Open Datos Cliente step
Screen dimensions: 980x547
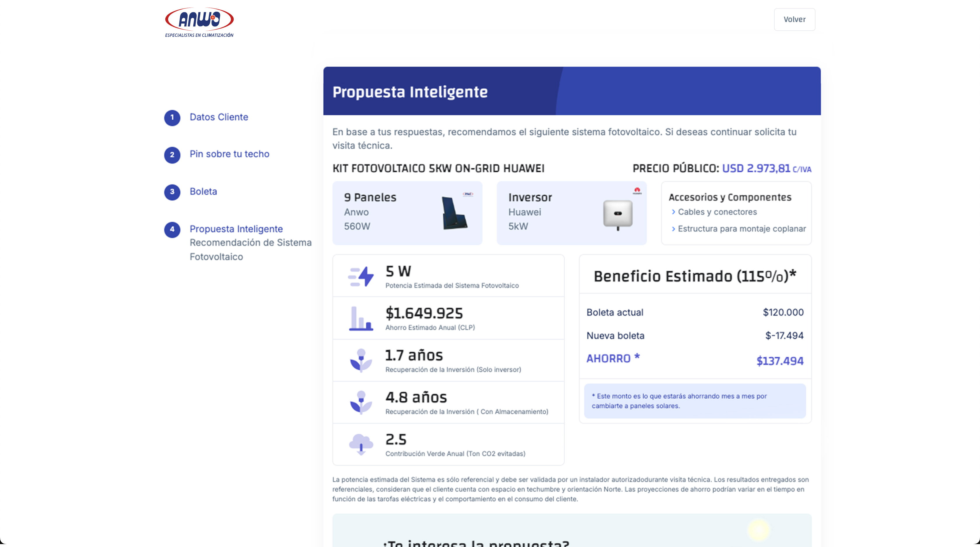click(x=219, y=117)
